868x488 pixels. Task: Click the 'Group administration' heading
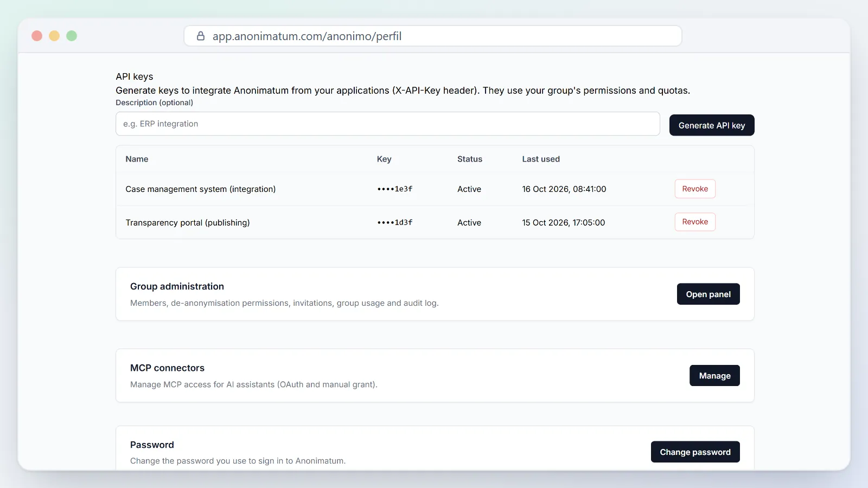point(177,286)
